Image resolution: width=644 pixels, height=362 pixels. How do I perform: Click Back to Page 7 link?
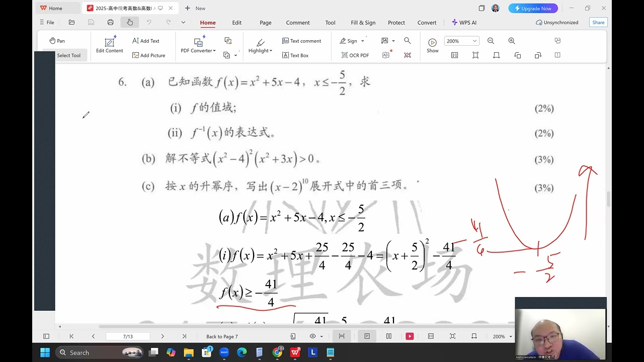[x=222, y=336]
